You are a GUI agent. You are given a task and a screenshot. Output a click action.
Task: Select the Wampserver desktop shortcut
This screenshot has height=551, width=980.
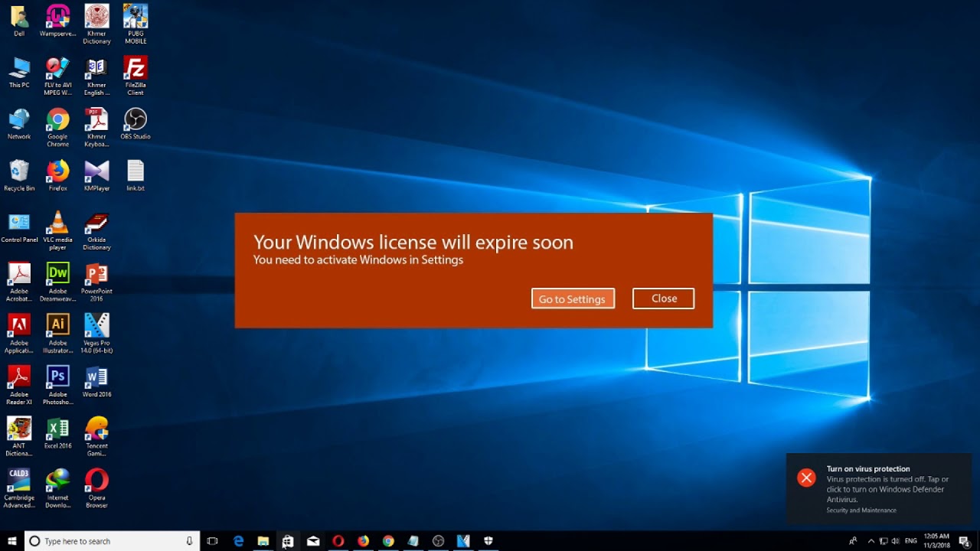(57, 21)
